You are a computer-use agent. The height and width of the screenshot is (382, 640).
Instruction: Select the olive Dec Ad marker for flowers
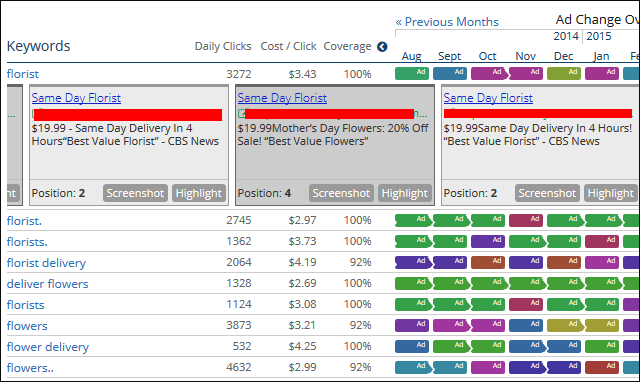point(564,325)
